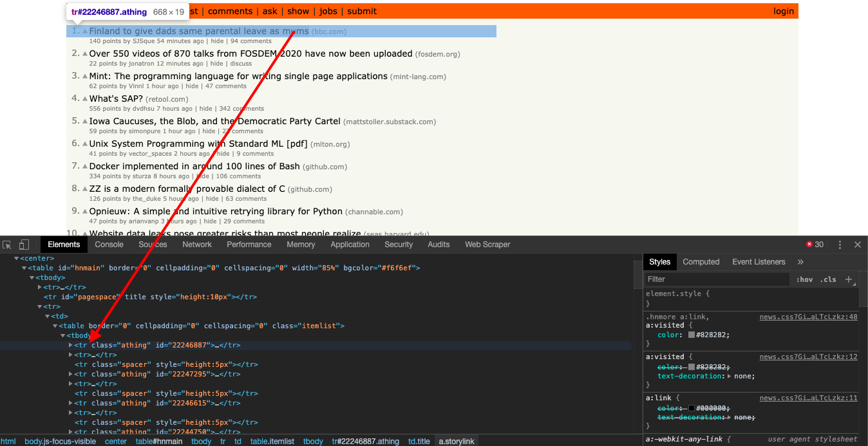Viewport: 868px width, 446px height.
Task: Click the plus icon to add new style rule
Action: 849,279
